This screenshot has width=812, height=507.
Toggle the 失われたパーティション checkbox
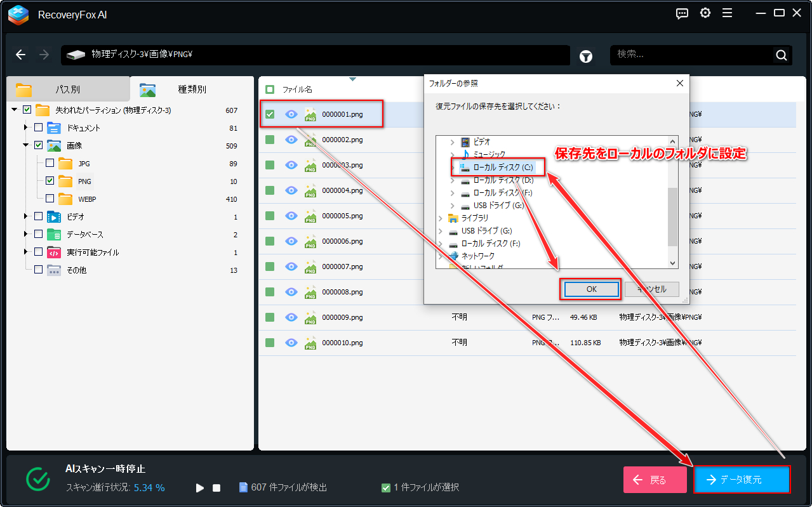coord(27,110)
